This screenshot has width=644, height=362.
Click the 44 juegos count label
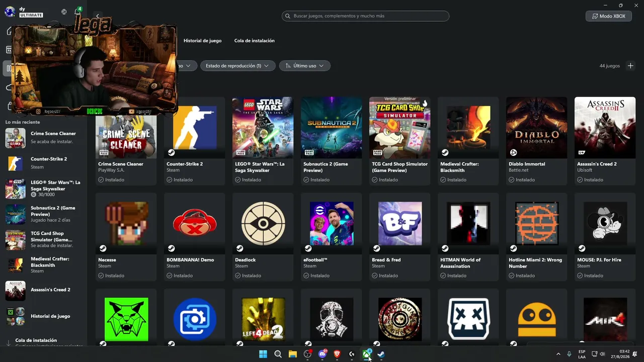tap(610, 66)
